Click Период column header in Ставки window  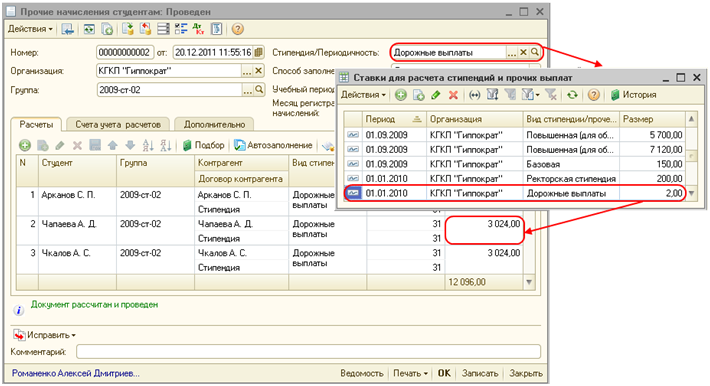coord(393,119)
